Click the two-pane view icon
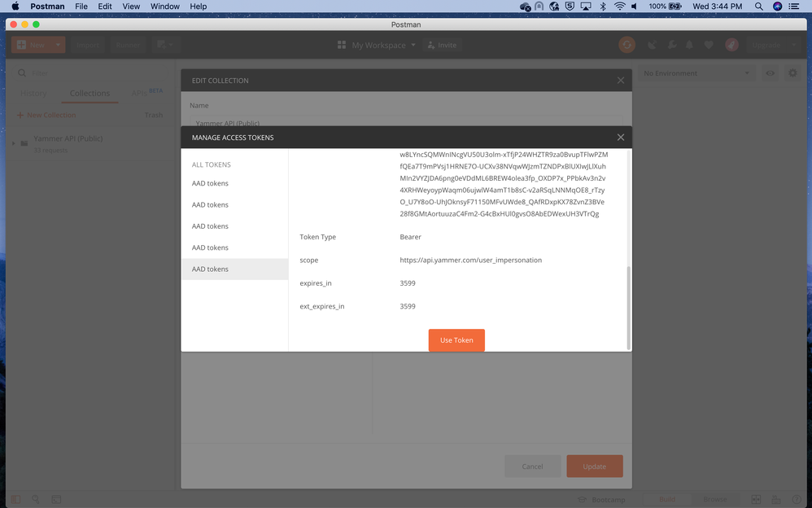812x508 pixels. click(x=756, y=500)
